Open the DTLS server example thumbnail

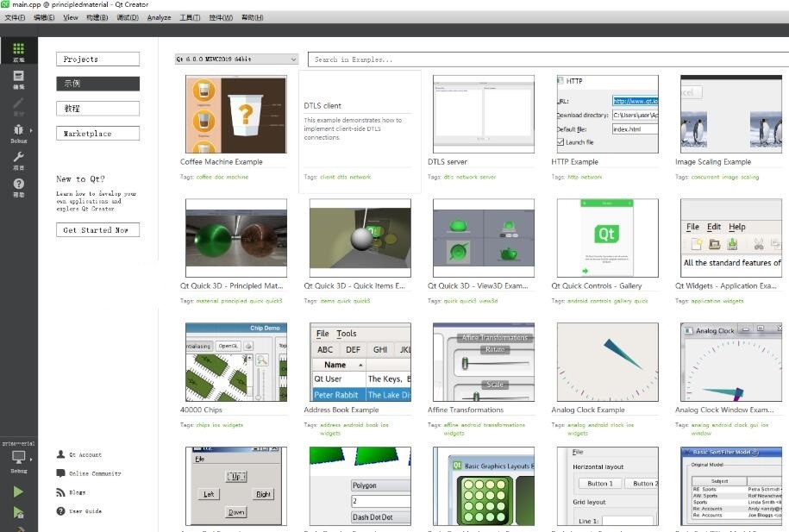(484, 115)
